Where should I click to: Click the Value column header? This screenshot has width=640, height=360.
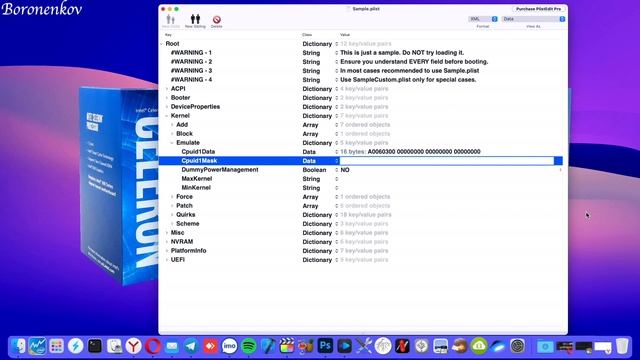coord(345,35)
